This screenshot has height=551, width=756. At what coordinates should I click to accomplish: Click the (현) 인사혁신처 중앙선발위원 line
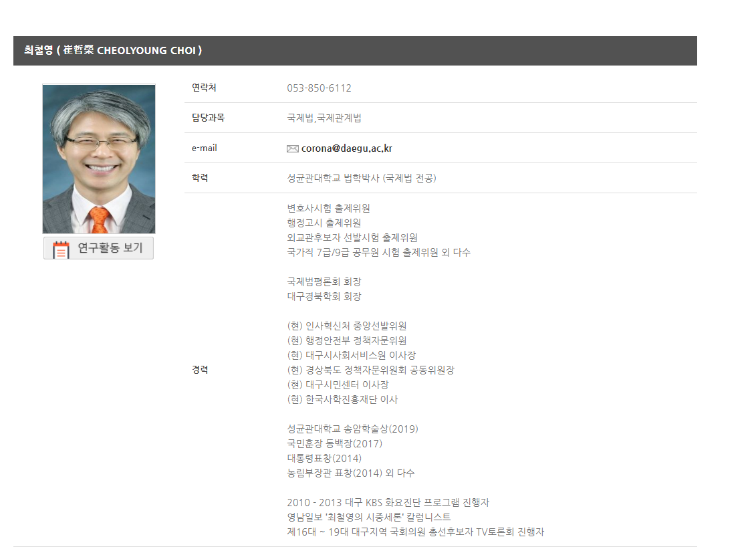coord(346,326)
